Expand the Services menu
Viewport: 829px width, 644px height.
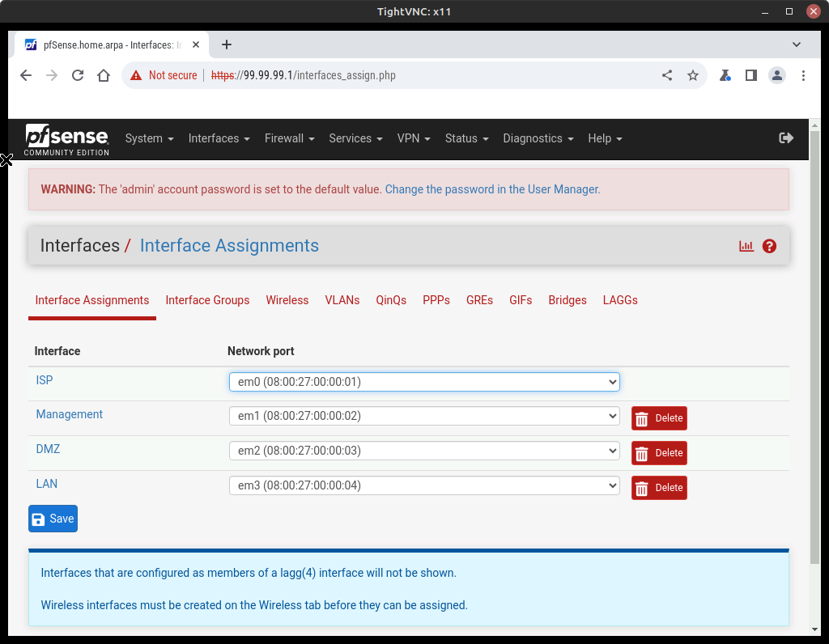[355, 138]
